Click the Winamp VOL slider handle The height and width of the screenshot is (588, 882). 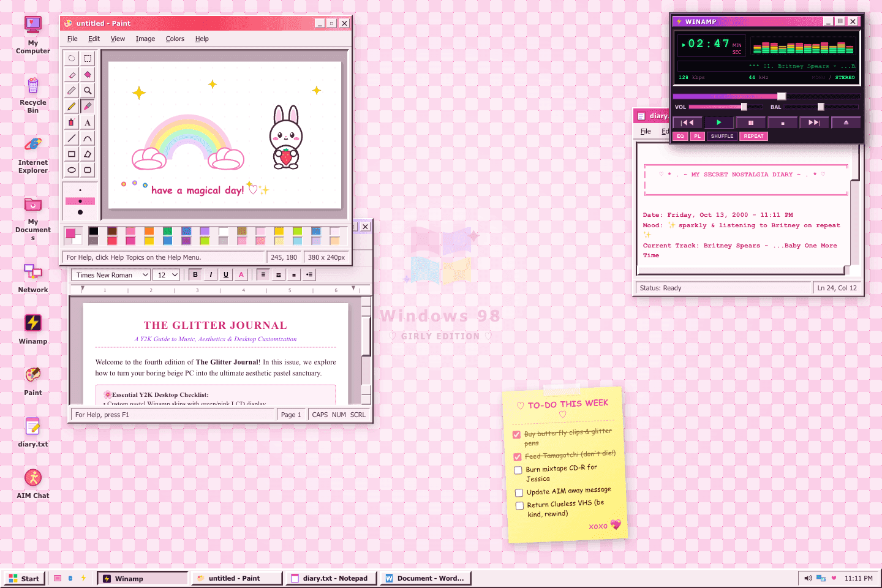pos(744,107)
